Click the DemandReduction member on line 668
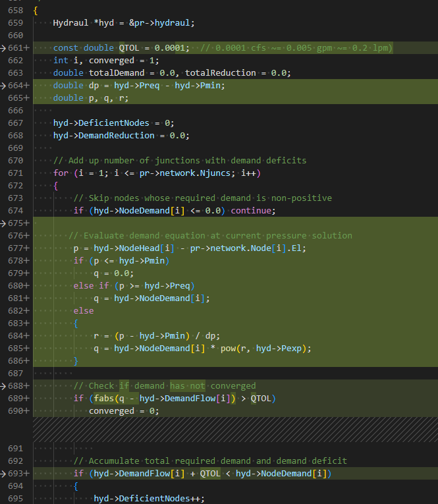The height and width of the screenshot is (504, 438). coord(117,136)
